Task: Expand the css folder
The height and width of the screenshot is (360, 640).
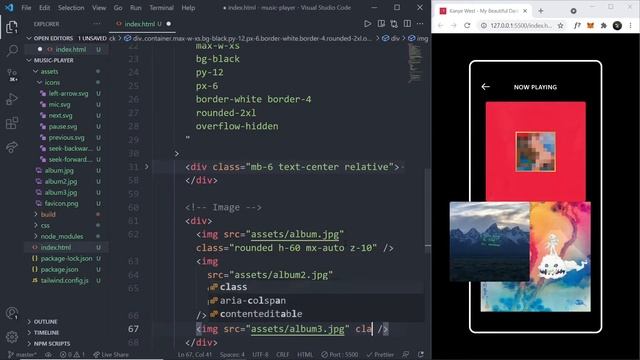Action: point(45,225)
